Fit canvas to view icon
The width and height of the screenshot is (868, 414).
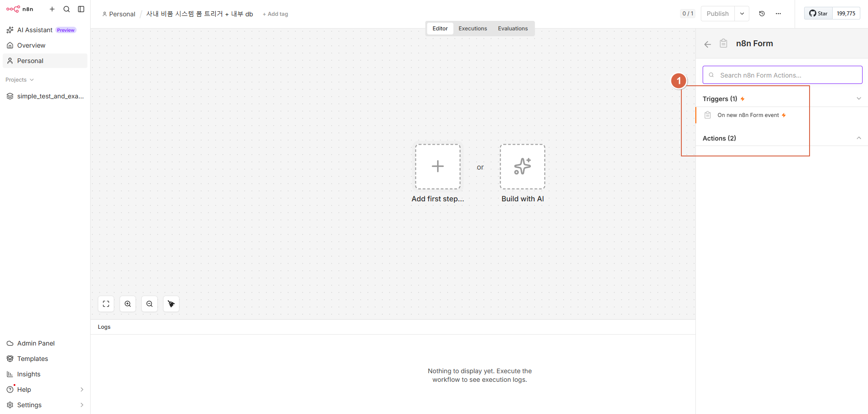tap(106, 304)
